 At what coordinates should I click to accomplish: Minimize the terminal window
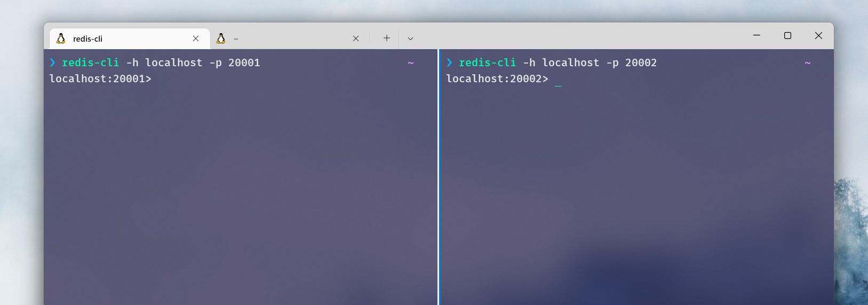756,35
